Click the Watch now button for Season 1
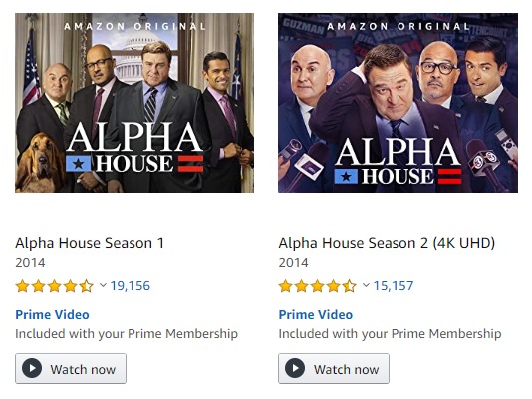Image resolution: width=532 pixels, height=399 pixels. (x=71, y=369)
